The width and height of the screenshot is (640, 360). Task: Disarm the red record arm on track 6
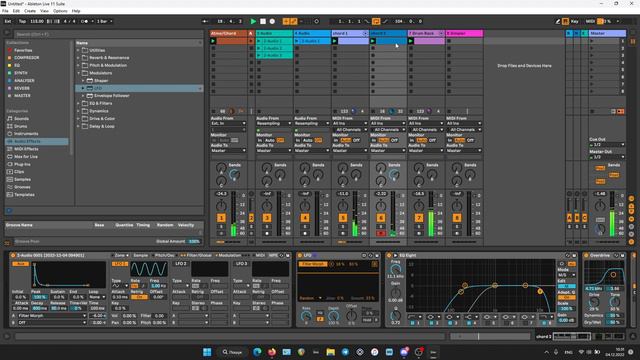[381, 233]
